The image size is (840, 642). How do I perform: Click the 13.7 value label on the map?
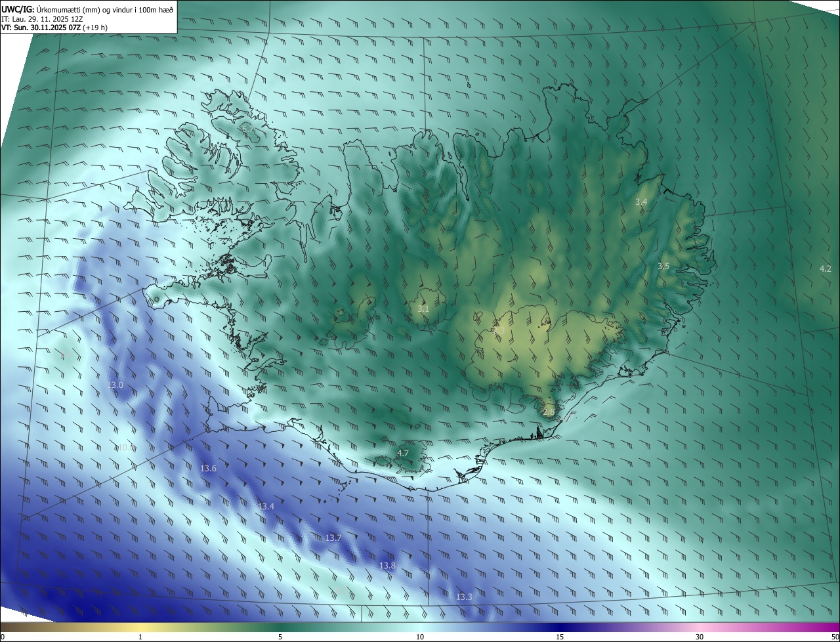point(333,538)
